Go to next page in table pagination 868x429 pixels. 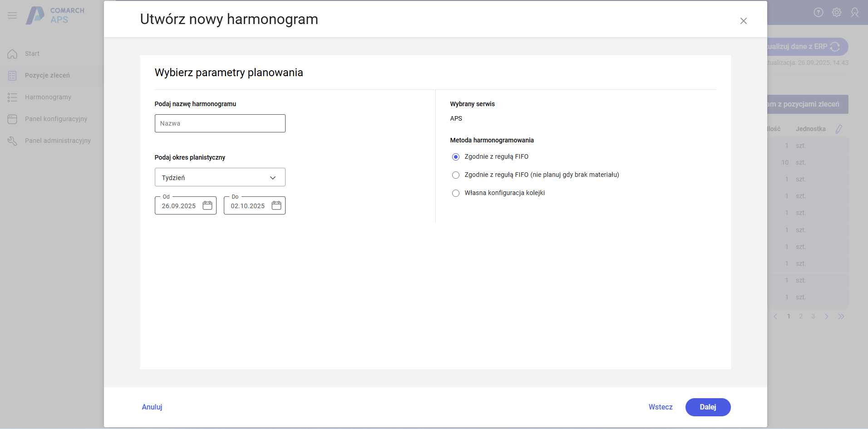coord(827,317)
